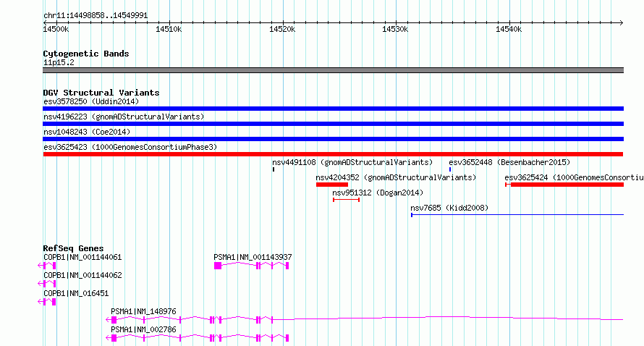Screen dimensions: 644x346
Task: Click the 14510k ruler tick label
Action: pyautogui.click(x=169, y=30)
